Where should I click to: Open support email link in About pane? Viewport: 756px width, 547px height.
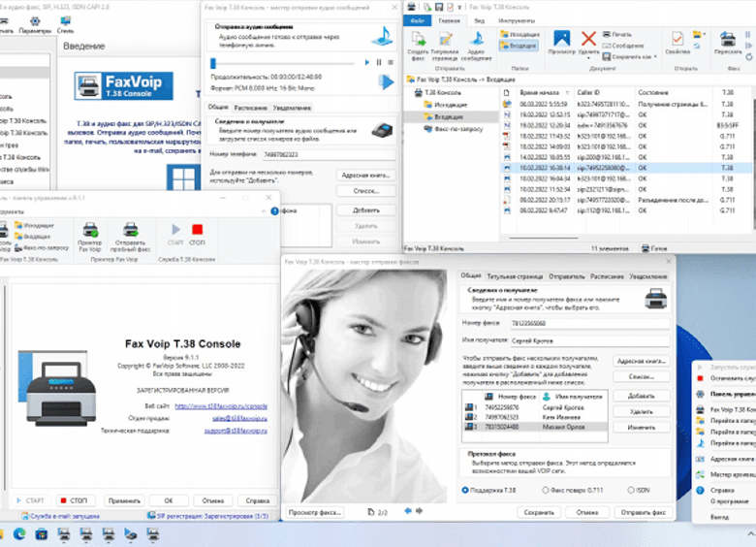[x=236, y=431]
